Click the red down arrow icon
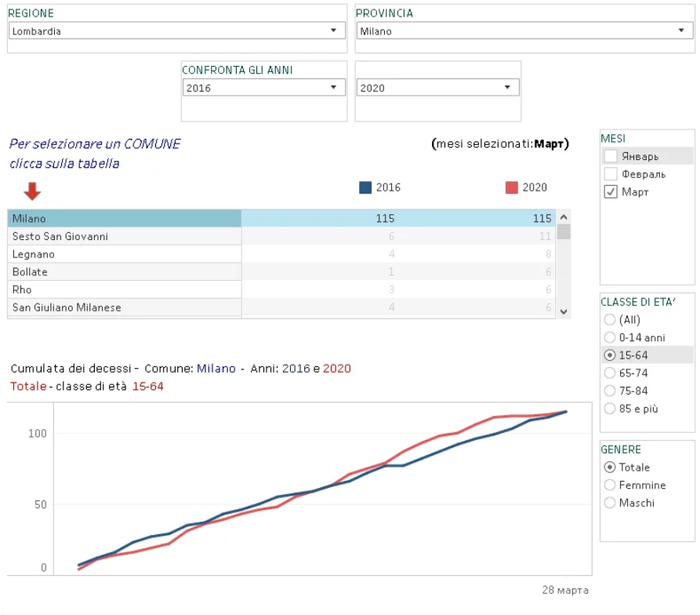Viewport: 700px width, 615px height. pos(31,191)
